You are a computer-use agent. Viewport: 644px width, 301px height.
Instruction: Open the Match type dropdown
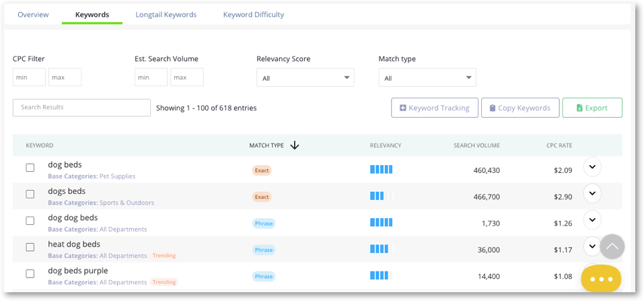(x=427, y=77)
